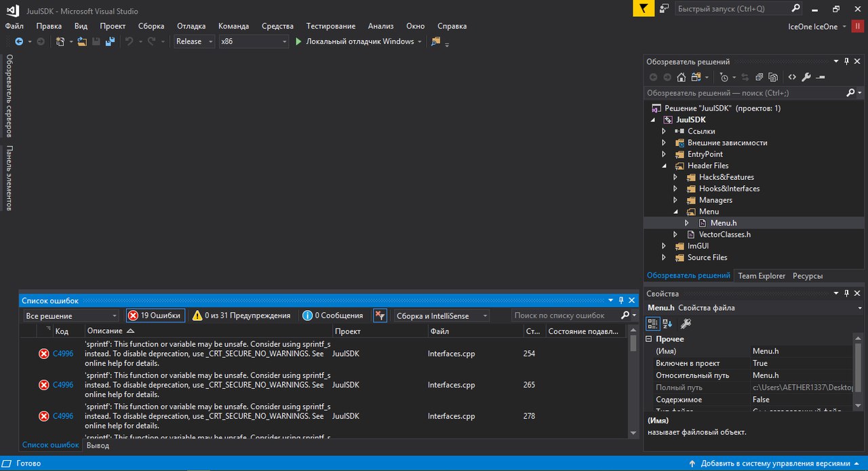The height and width of the screenshot is (471, 868).
Task: Expand the Source Files folder
Action: coord(664,257)
